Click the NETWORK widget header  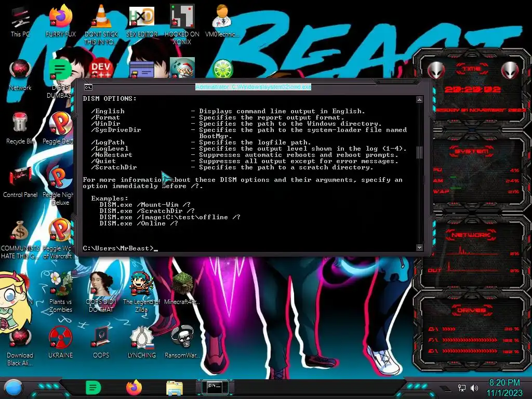click(x=472, y=235)
